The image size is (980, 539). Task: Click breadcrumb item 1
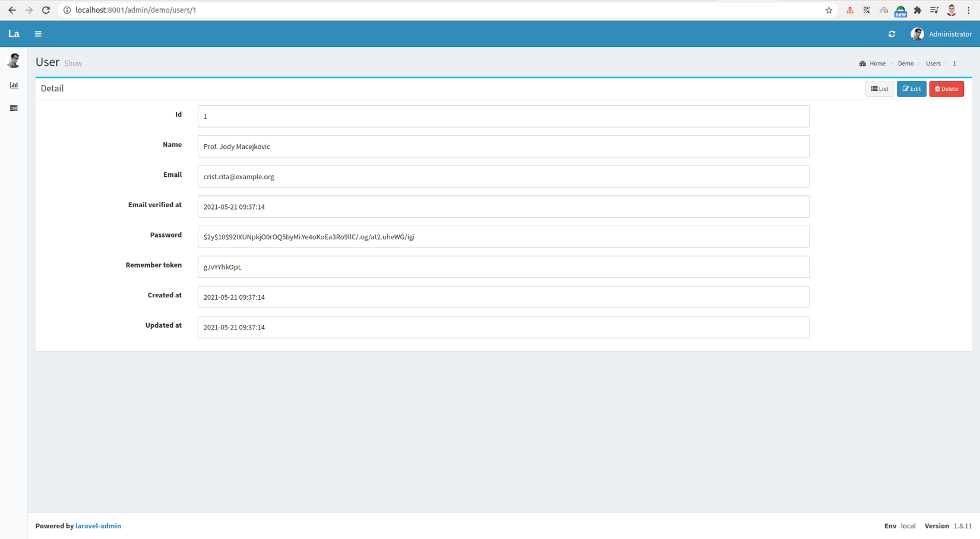click(954, 64)
